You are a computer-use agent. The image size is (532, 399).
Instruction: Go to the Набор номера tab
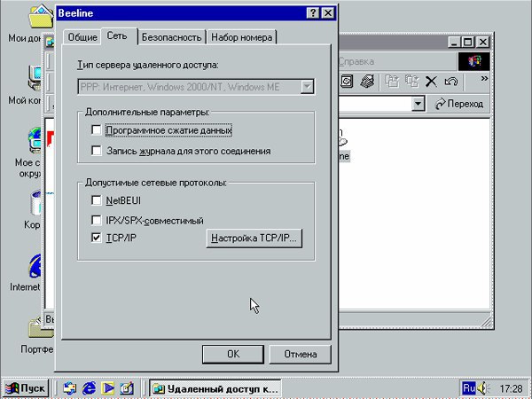click(x=241, y=37)
